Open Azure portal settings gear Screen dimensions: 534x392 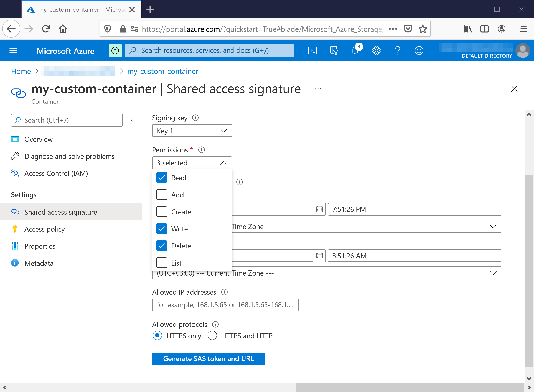(376, 50)
